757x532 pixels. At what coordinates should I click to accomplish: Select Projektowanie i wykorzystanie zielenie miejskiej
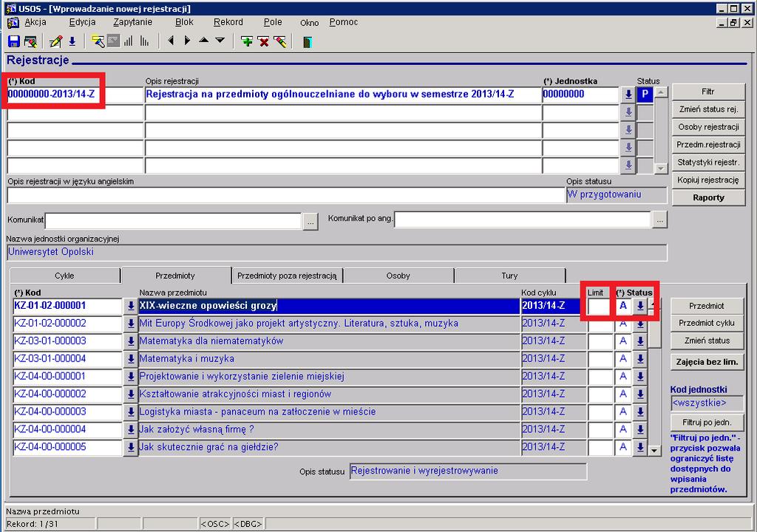point(329,376)
